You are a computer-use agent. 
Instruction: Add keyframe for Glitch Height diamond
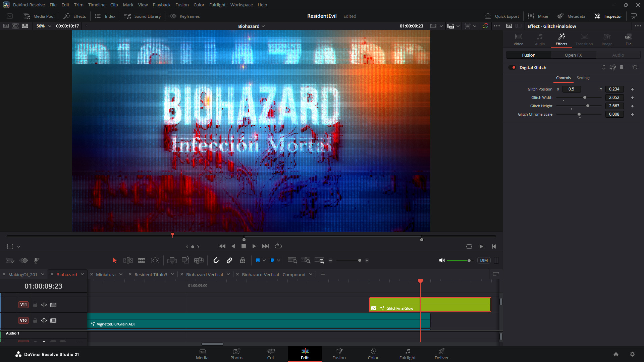click(632, 106)
